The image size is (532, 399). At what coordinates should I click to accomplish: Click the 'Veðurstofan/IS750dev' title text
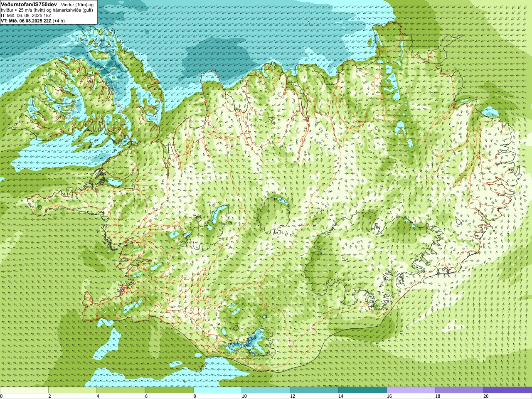(x=29, y=4)
